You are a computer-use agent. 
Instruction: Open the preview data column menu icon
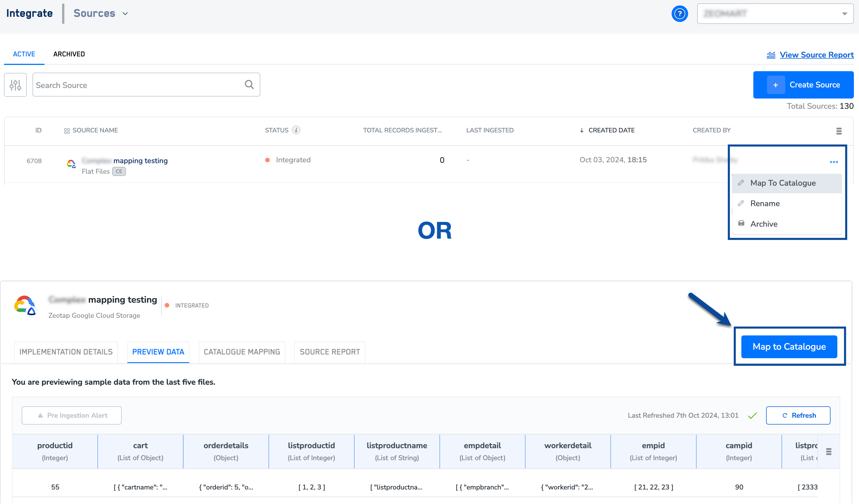pyautogui.click(x=829, y=452)
